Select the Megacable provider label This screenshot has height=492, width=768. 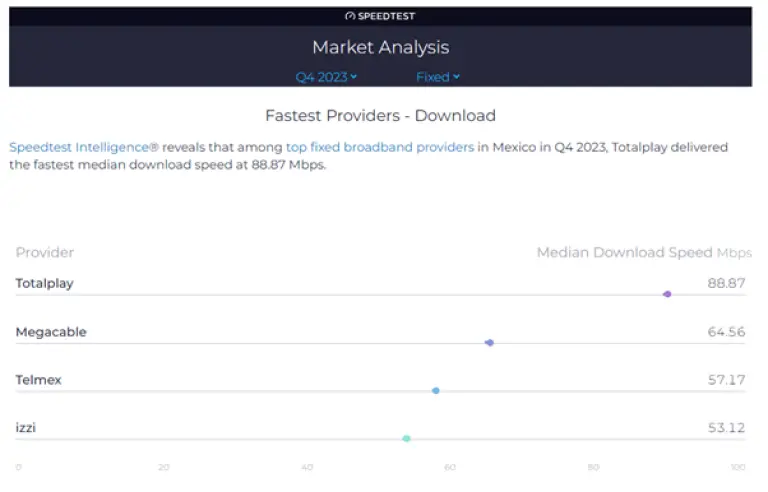pyautogui.click(x=51, y=332)
